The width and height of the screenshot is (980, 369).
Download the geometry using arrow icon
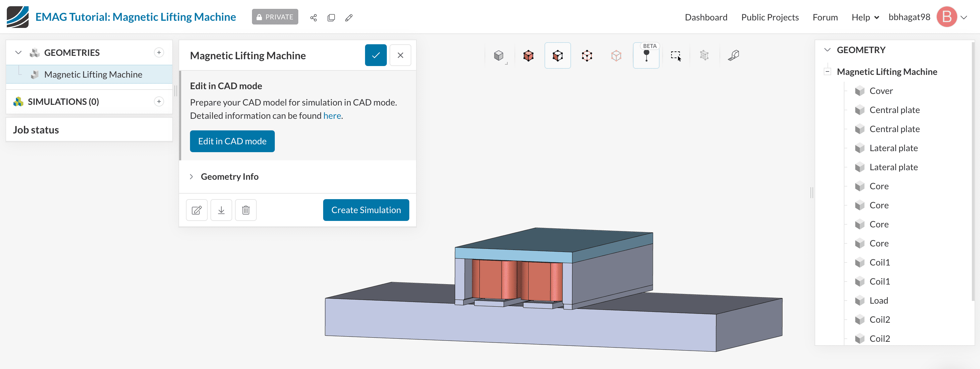221,210
